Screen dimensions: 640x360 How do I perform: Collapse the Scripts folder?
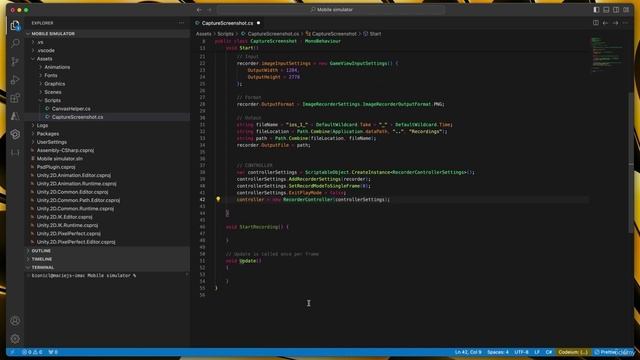pos(108,100)
